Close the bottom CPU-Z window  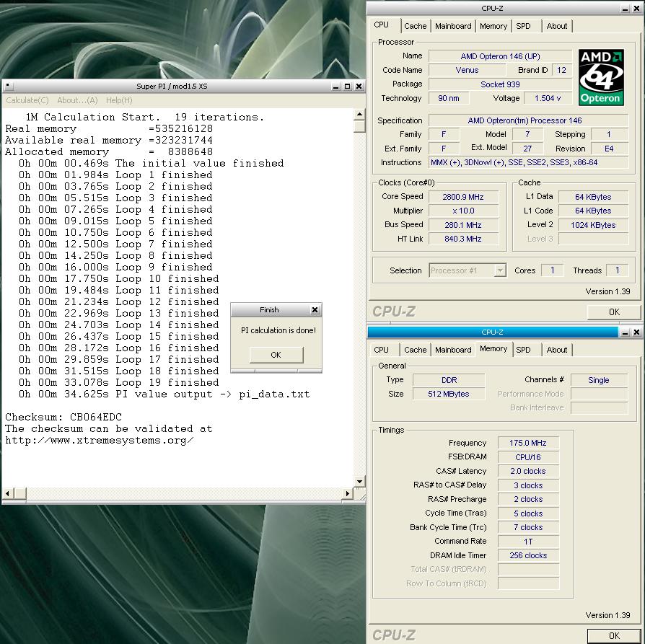click(636, 332)
